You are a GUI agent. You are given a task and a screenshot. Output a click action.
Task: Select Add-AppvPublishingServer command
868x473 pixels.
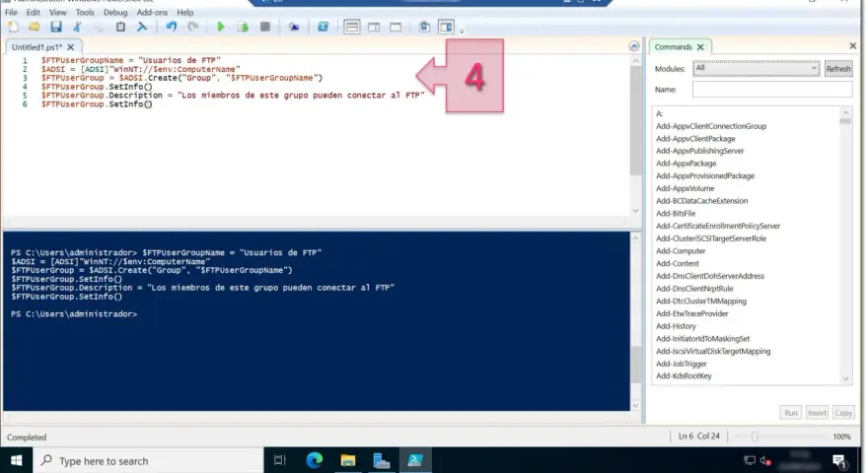(x=699, y=151)
